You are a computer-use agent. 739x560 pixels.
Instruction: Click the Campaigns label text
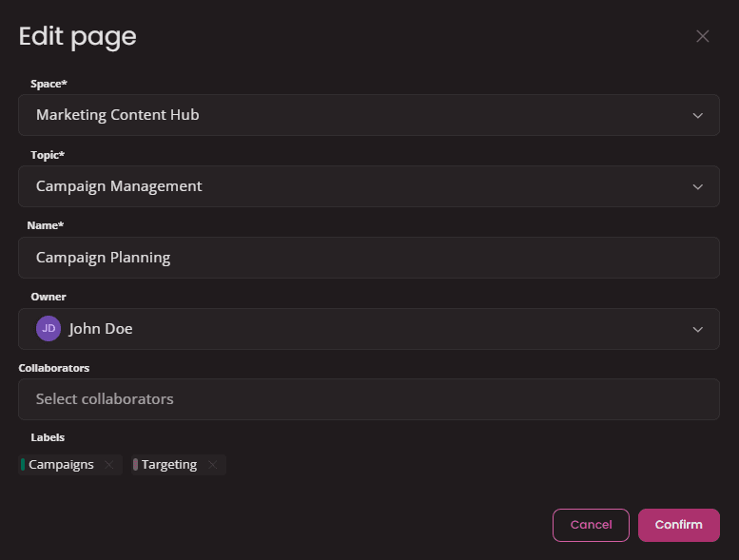[61, 464]
